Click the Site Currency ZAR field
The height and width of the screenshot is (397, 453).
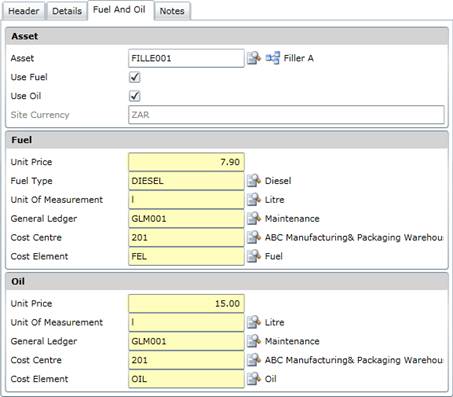[286, 115]
